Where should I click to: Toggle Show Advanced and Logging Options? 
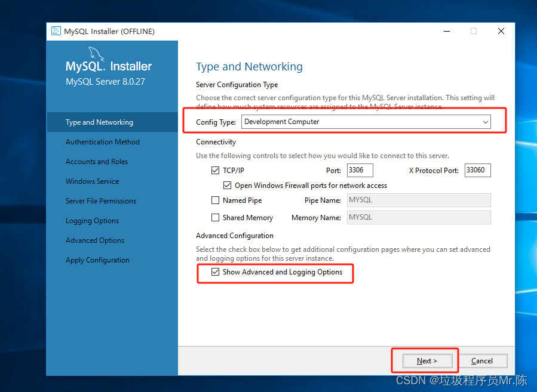(x=215, y=272)
